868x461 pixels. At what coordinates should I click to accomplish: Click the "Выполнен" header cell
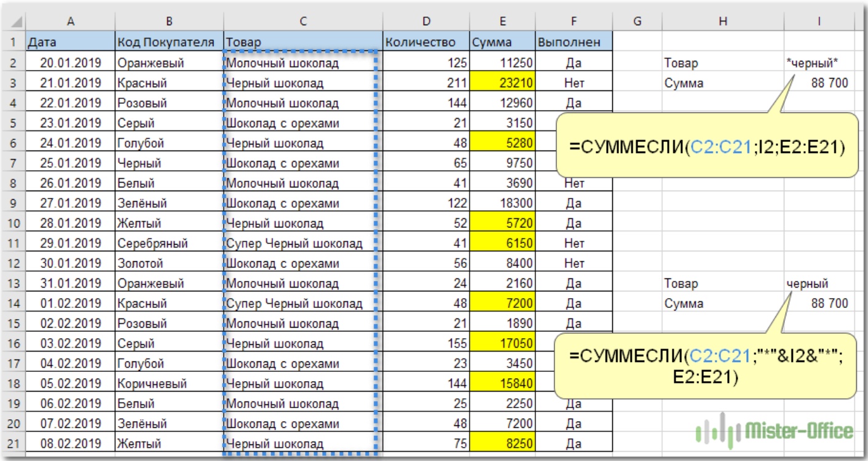point(574,42)
